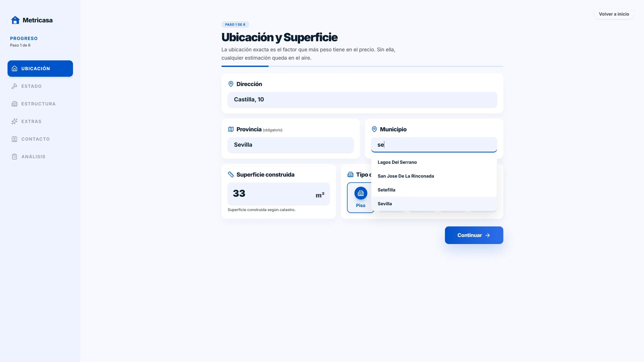Select Sevilla from the municipality suggestions

click(x=385, y=204)
